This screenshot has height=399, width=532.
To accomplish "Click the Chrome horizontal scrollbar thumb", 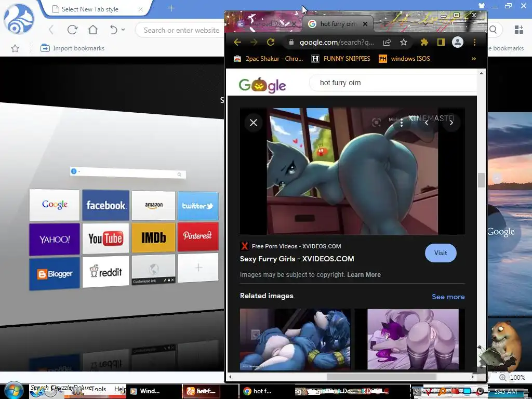I will click(x=381, y=377).
